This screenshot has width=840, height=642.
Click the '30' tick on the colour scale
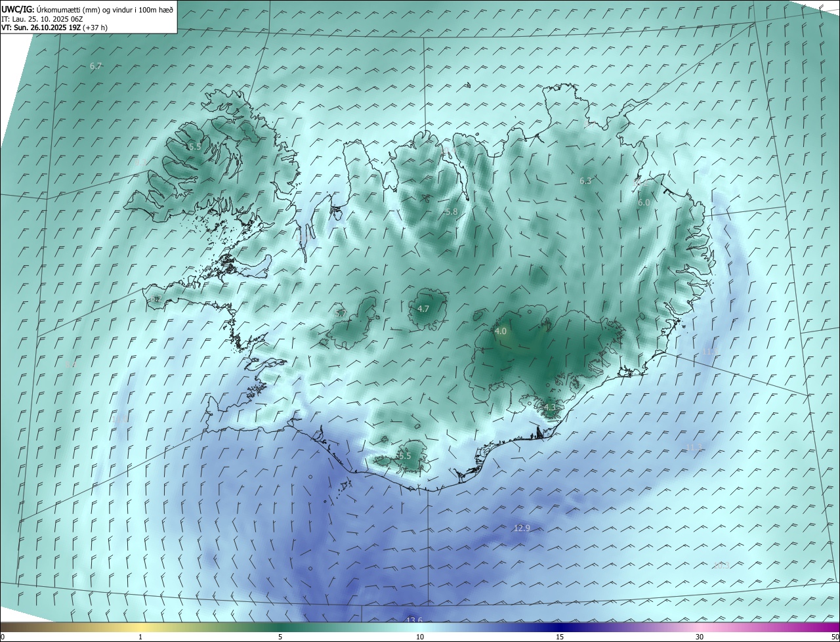700,637
